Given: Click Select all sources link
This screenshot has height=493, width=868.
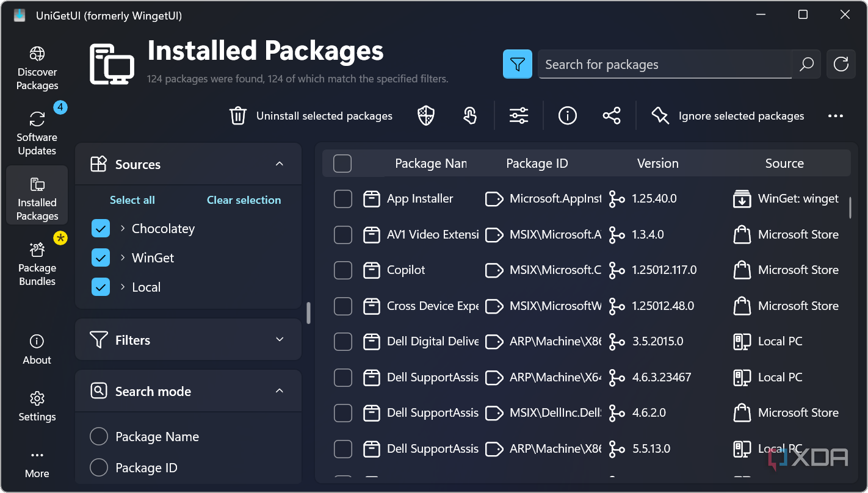Looking at the screenshot, I should tap(132, 200).
